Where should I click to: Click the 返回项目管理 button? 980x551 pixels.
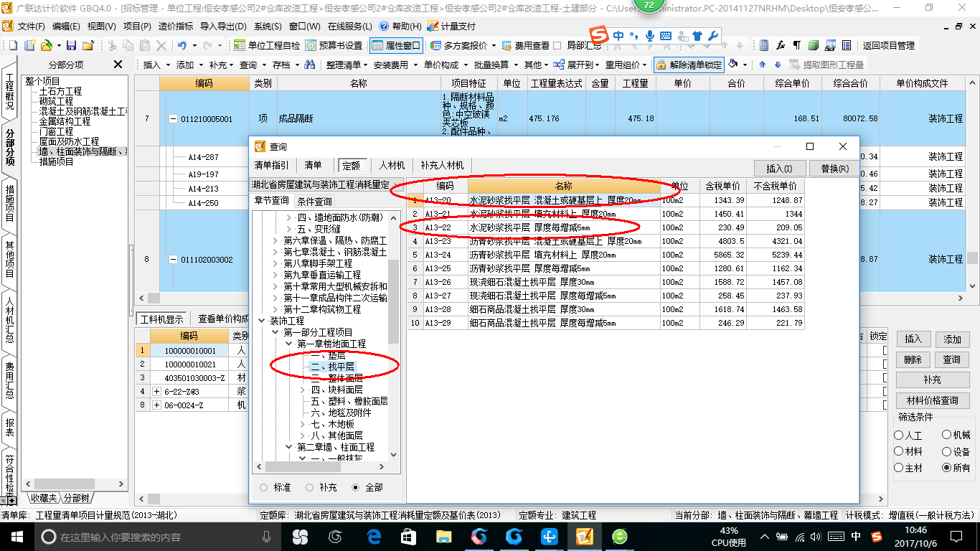click(x=889, y=45)
